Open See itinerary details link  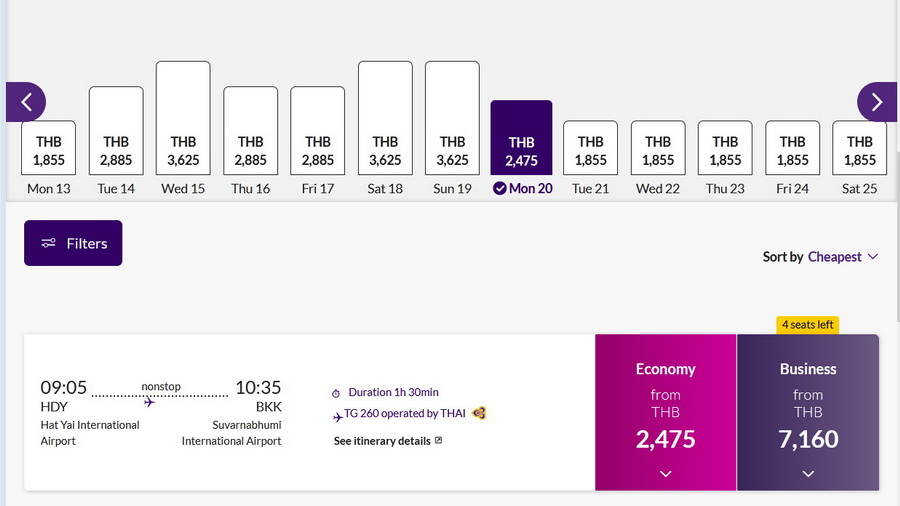[x=382, y=441]
